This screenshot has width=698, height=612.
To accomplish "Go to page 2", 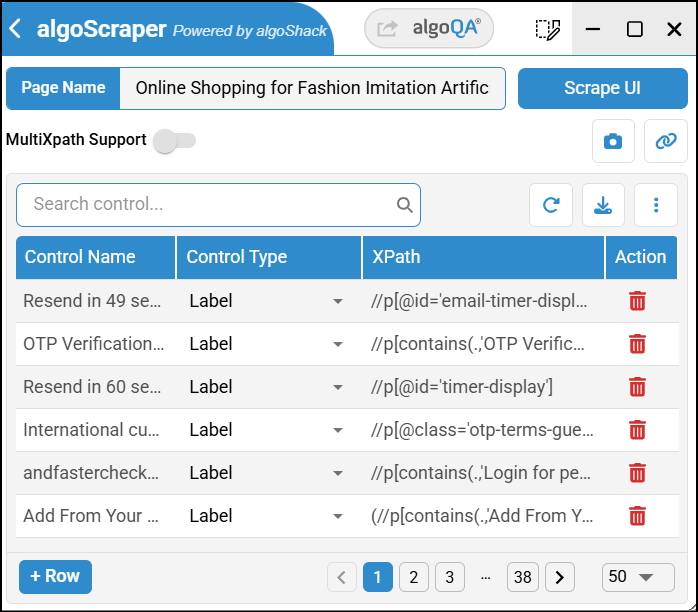I will 414,577.
